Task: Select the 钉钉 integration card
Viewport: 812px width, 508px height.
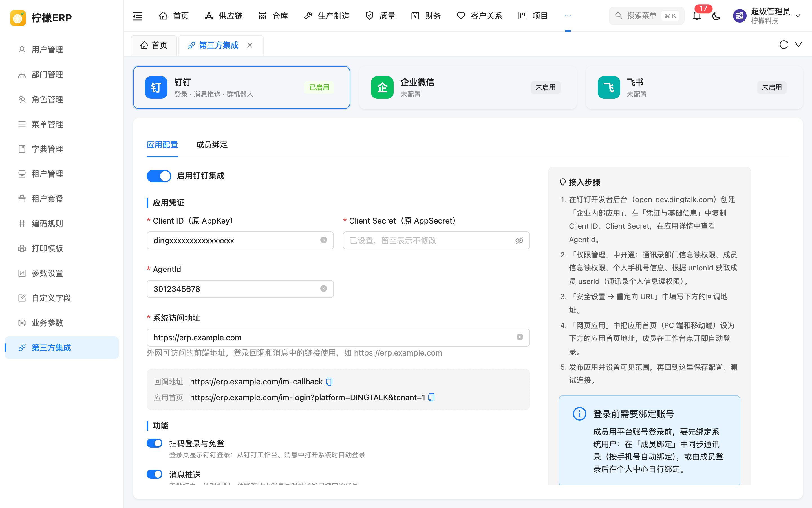Action: 242,87
